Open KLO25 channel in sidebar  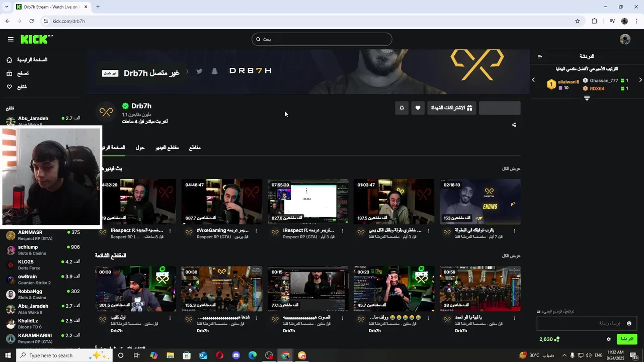pos(42,264)
